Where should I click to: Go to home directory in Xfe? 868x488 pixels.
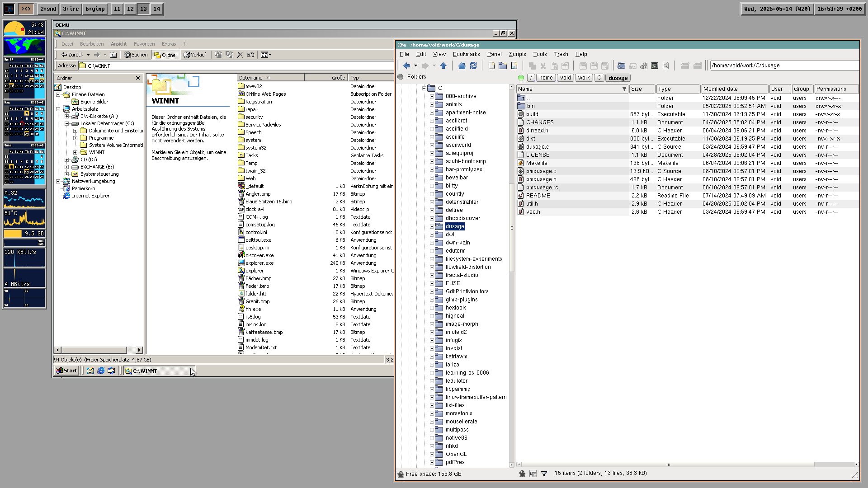tap(462, 66)
